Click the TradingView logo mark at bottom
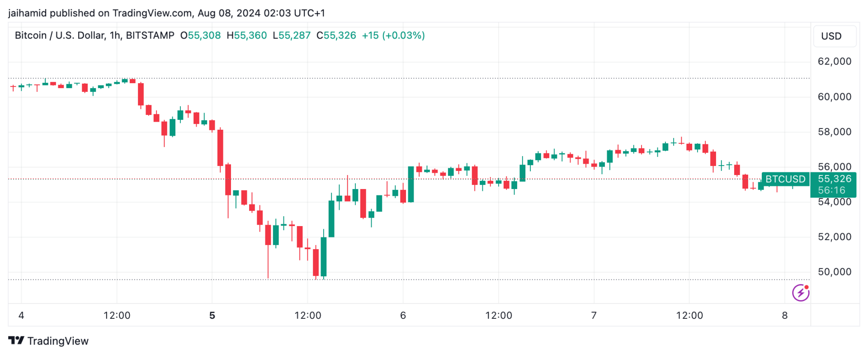The image size is (868, 355). pyautogui.click(x=16, y=341)
